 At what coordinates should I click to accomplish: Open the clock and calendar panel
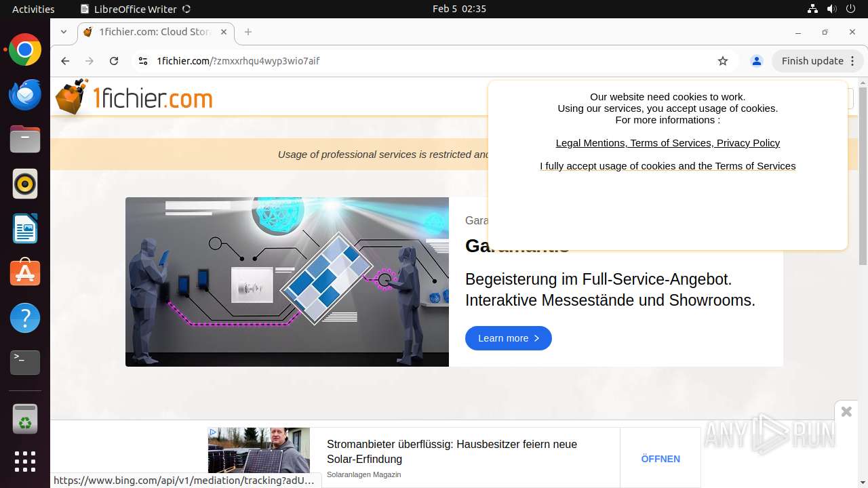pyautogui.click(x=459, y=9)
